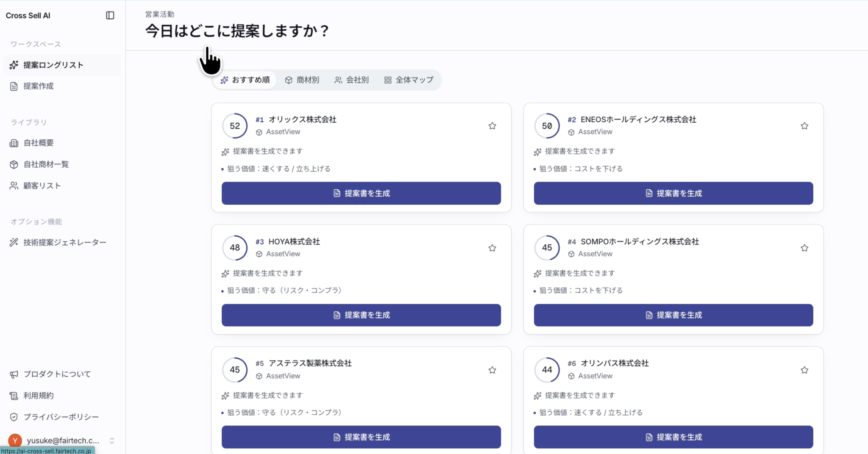This screenshot has height=454, width=868.
Task: Click the AssetView box icon on SOMPO card
Action: (571, 254)
